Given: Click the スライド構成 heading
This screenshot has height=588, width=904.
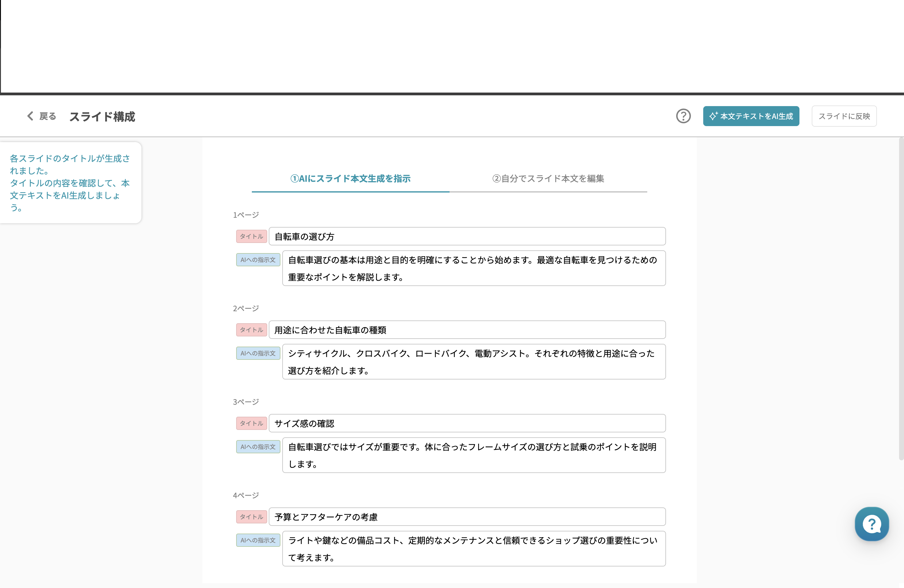Looking at the screenshot, I should click(x=102, y=117).
